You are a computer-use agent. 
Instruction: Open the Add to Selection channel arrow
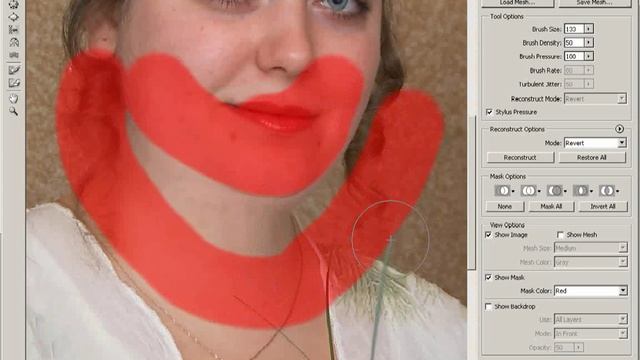539,191
